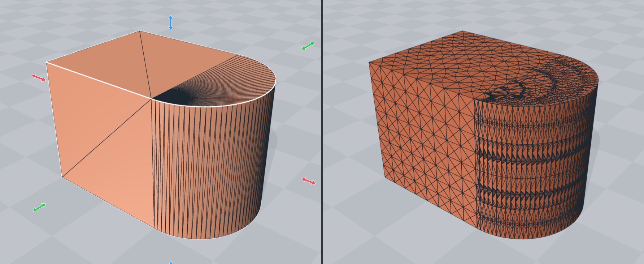Screen dimensions: 644x264
Task: Grab the green arrow handle behind the rounded end
Action: tap(308, 46)
